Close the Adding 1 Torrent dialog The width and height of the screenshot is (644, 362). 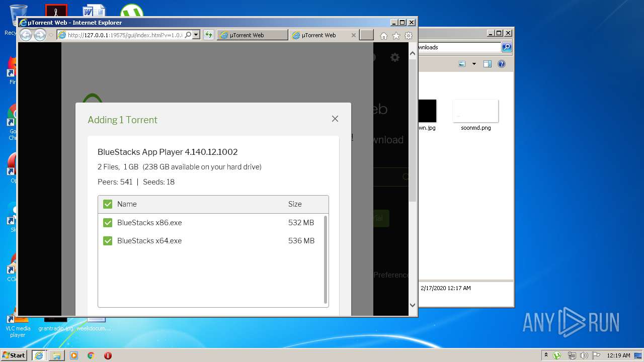click(x=335, y=119)
